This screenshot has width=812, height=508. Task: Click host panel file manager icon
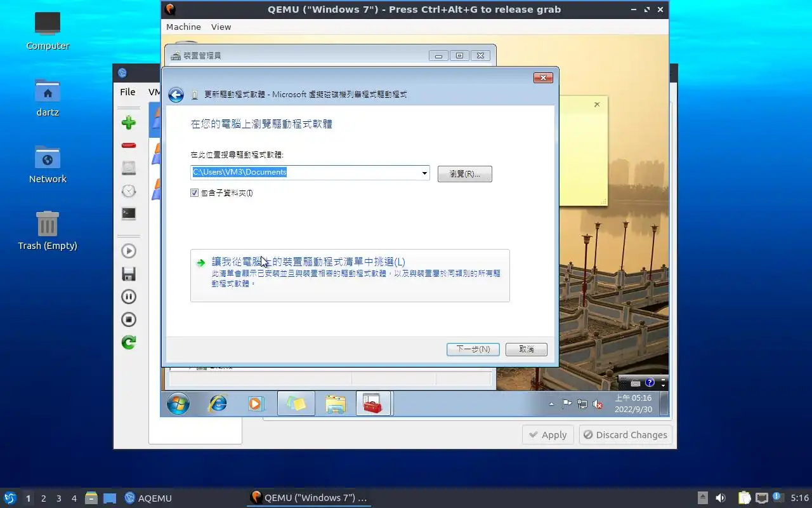[x=91, y=498]
